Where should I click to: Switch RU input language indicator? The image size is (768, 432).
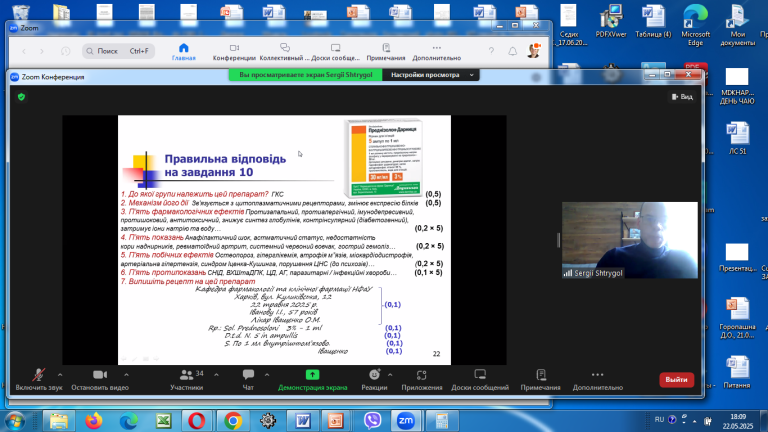(659, 419)
